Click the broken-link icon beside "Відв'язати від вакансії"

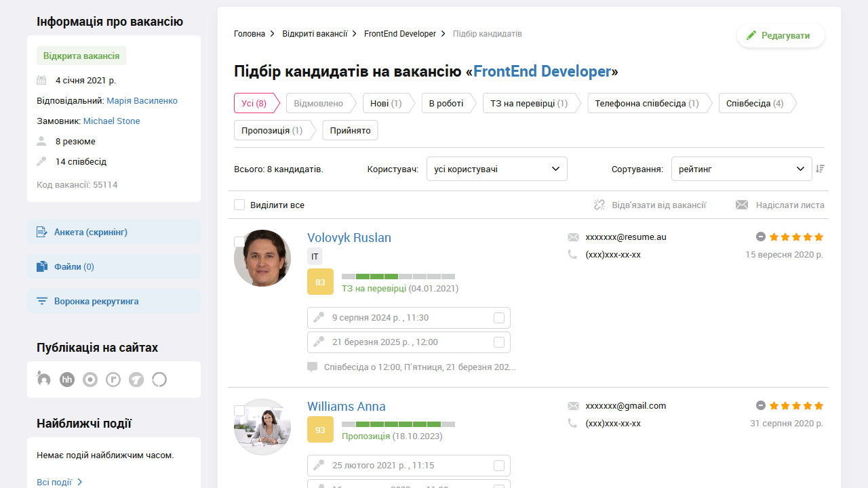point(599,205)
